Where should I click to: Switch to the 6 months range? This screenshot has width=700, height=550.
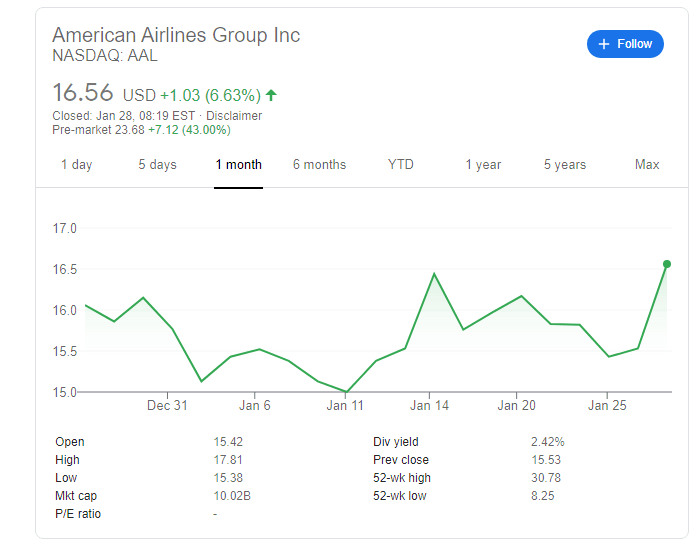tap(319, 164)
